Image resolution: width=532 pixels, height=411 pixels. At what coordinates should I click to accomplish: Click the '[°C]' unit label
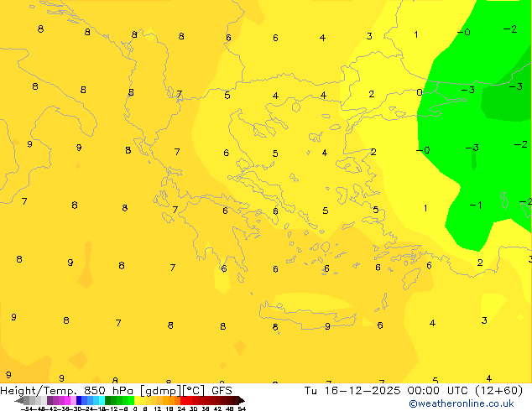click(x=193, y=391)
